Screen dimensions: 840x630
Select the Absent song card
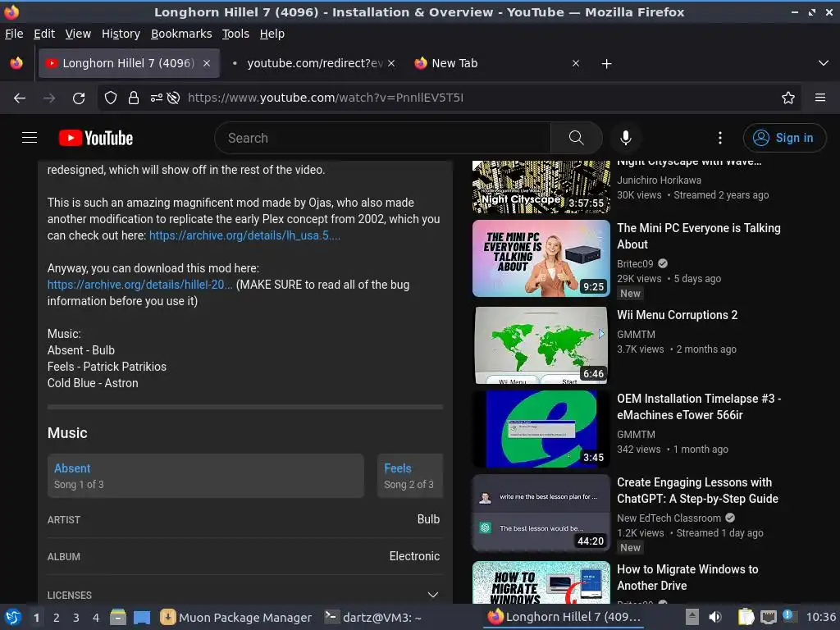point(206,476)
